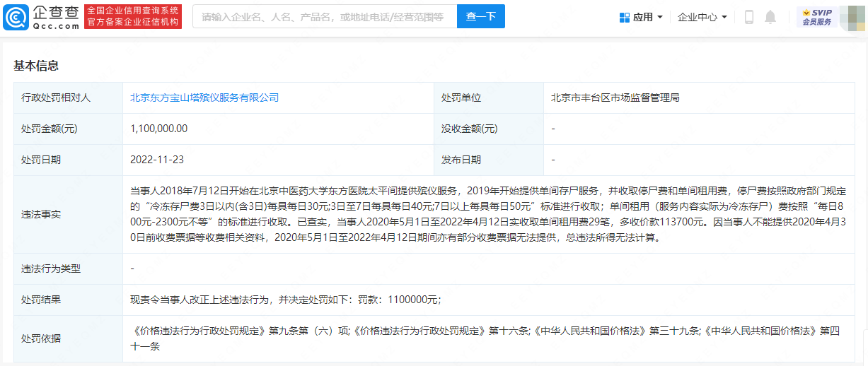868x366 pixels.
Task: Select the 发布日期 label cell
Action: pos(489,160)
